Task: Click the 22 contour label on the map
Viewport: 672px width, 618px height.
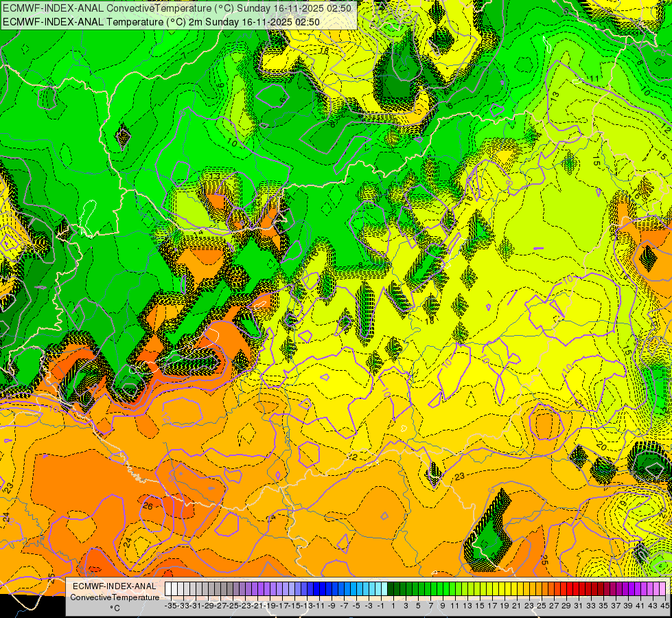Action: point(352,457)
